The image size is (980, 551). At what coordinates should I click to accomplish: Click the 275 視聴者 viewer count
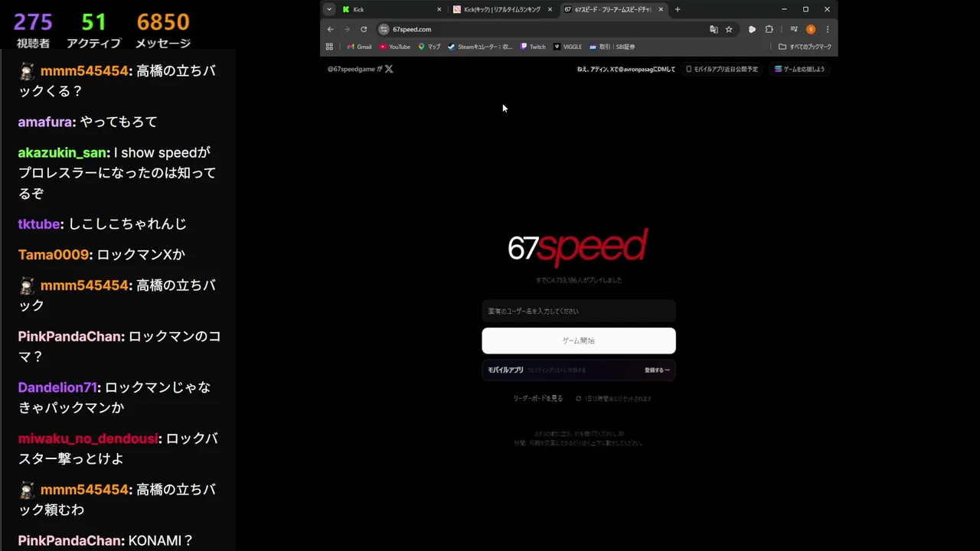coord(33,31)
